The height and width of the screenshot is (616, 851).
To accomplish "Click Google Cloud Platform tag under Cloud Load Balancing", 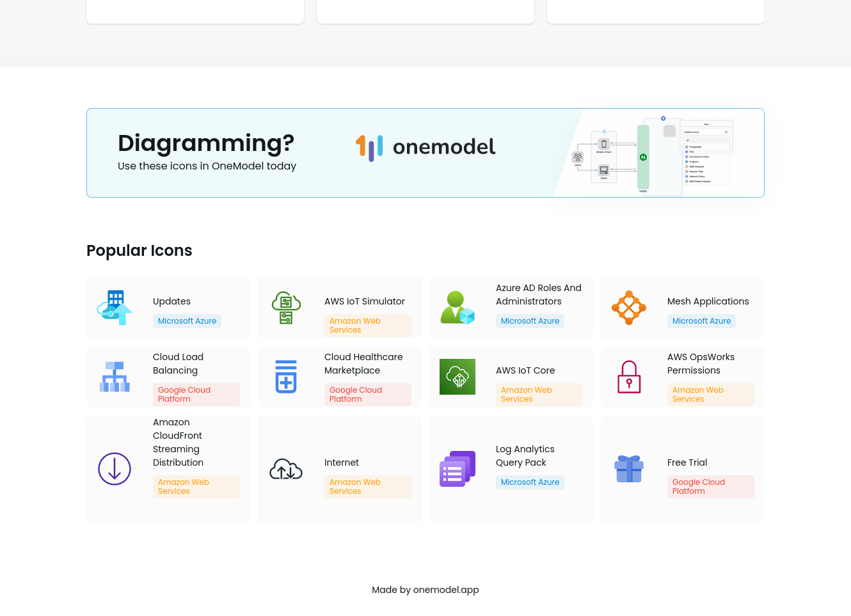I will pos(196,395).
